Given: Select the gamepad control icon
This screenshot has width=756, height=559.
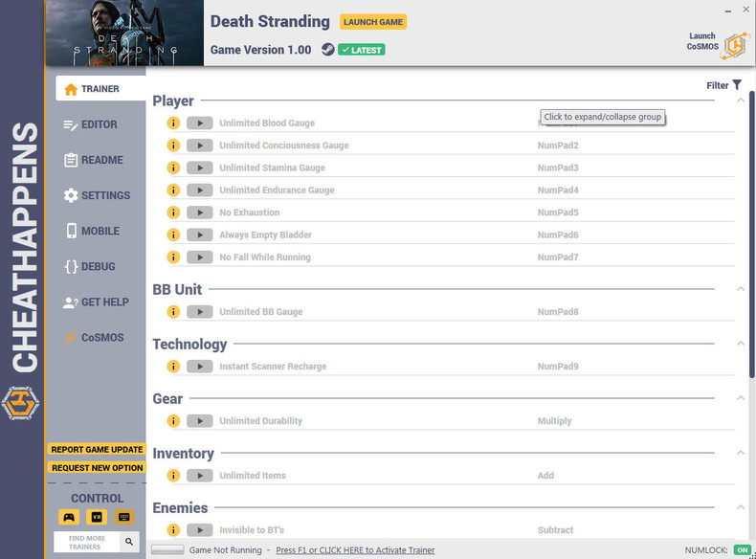Looking at the screenshot, I should pos(69,517).
